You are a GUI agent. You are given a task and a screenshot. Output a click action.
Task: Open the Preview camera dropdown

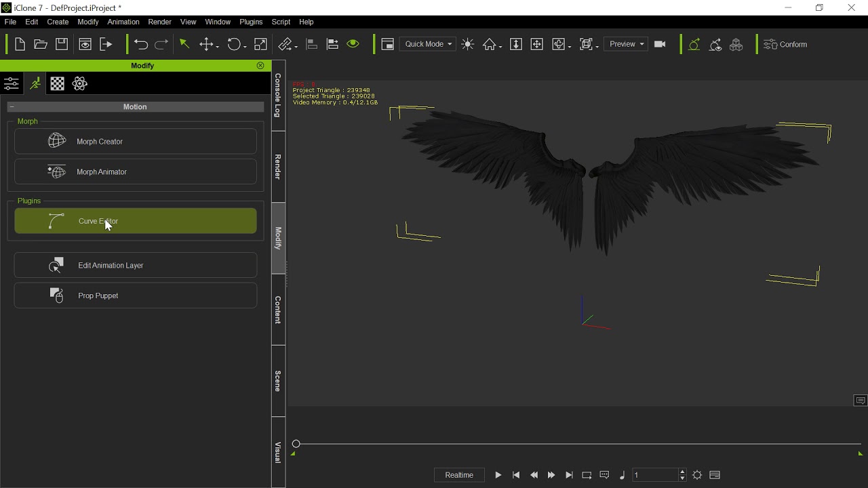coord(626,44)
